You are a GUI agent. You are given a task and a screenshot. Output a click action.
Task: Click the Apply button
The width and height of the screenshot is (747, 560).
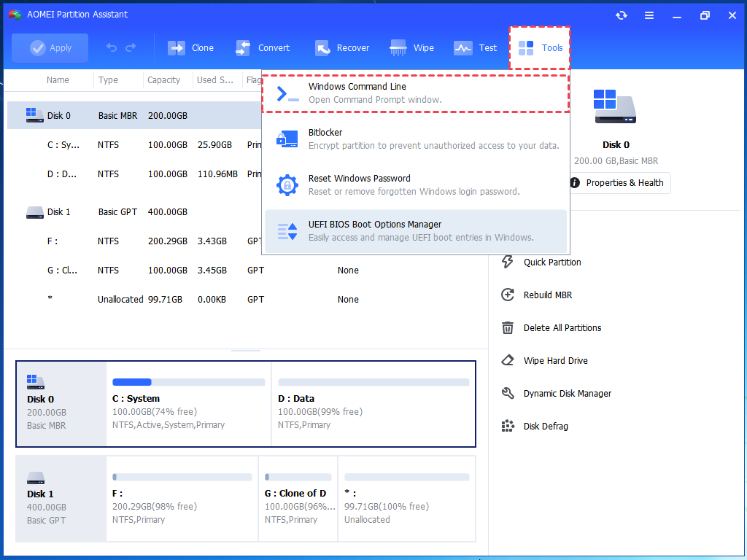50,48
